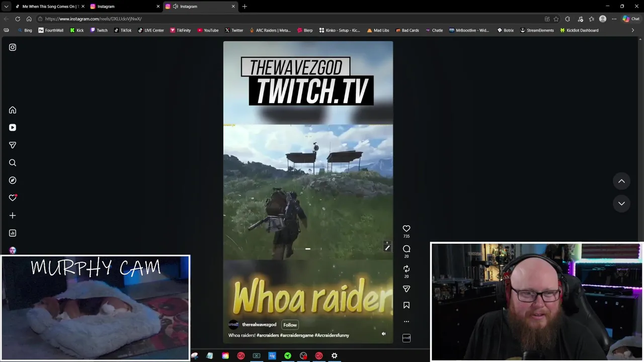
Task: Open the KickBot Dashboard bookmark
Action: pyautogui.click(x=579, y=30)
